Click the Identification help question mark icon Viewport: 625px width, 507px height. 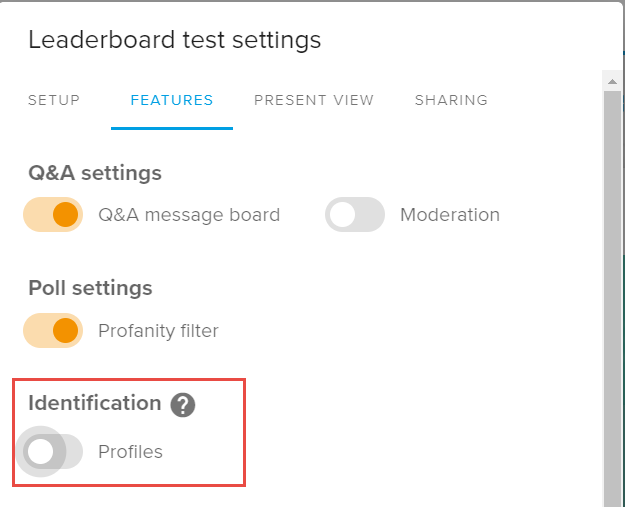[182, 404]
